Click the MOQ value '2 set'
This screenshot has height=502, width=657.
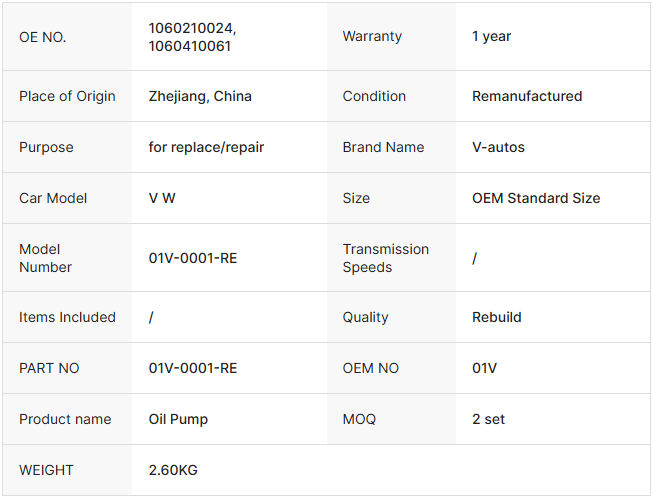click(488, 420)
